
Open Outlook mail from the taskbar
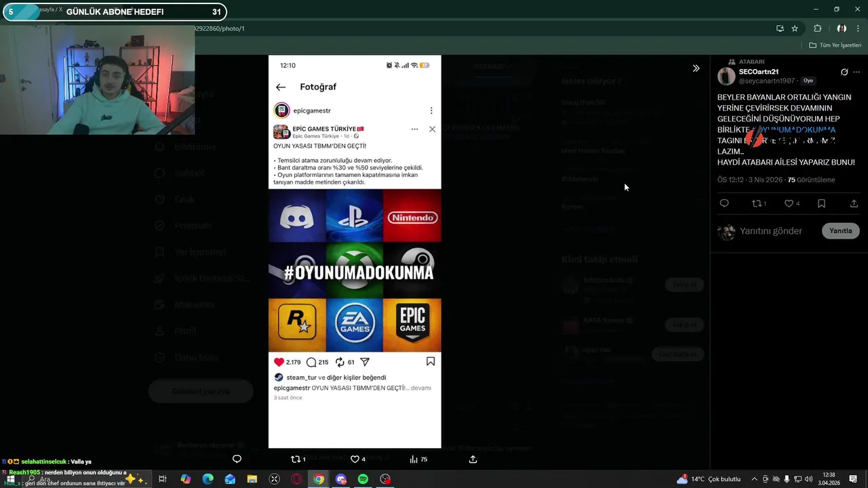click(230, 479)
